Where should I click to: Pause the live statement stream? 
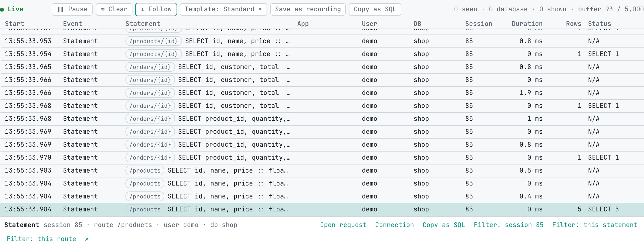click(x=72, y=9)
